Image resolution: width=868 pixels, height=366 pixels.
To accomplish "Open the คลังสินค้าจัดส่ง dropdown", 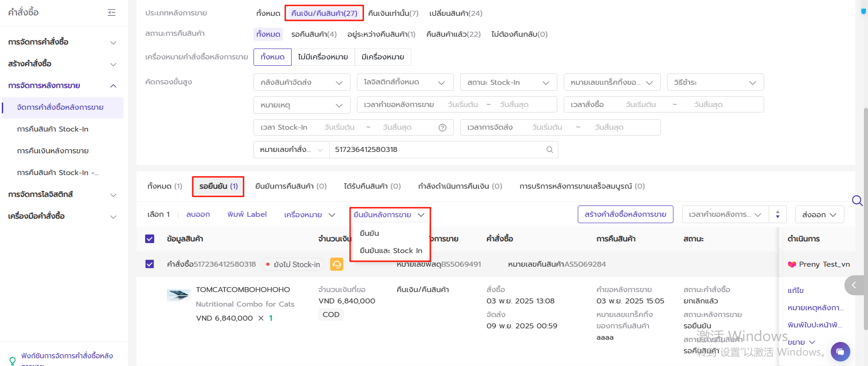I will pyautogui.click(x=302, y=83).
